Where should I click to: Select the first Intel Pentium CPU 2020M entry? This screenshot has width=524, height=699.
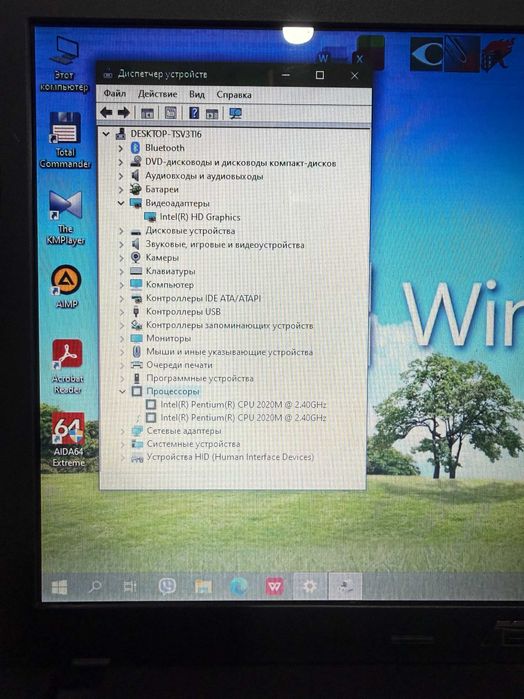point(243,404)
